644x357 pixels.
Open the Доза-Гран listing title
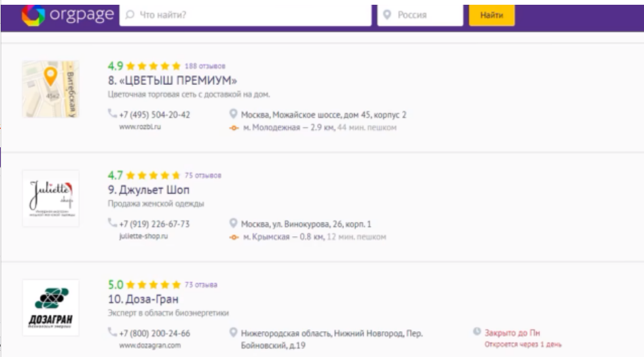click(143, 299)
